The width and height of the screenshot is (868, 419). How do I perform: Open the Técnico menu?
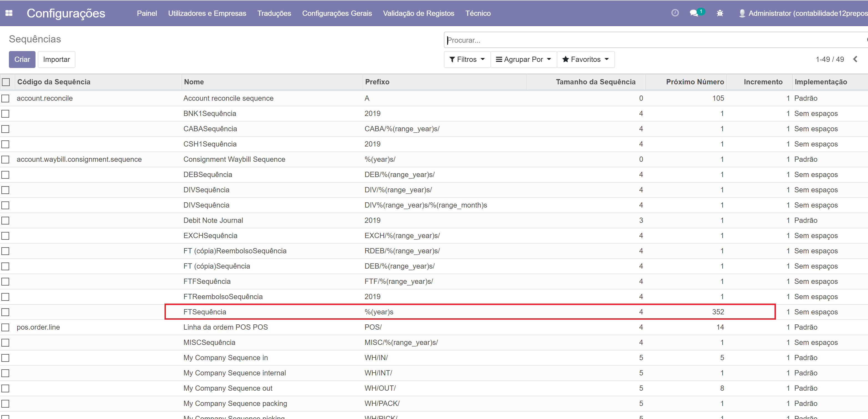(478, 13)
